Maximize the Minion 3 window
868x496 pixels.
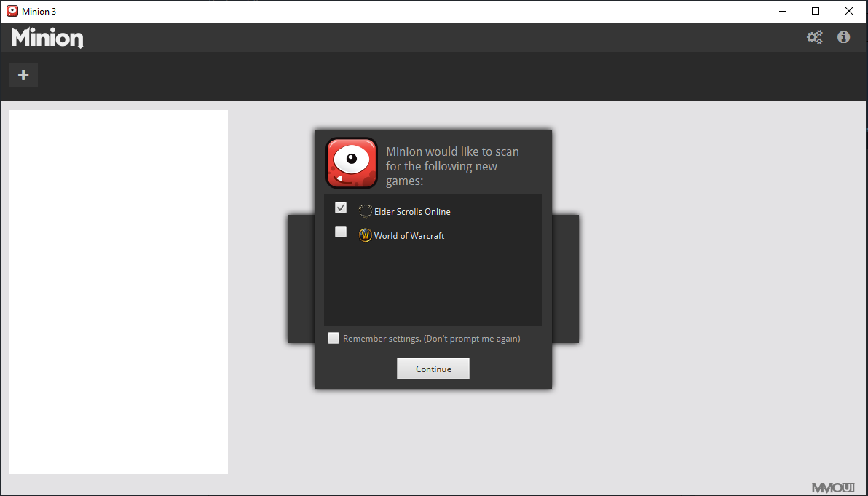(x=816, y=11)
